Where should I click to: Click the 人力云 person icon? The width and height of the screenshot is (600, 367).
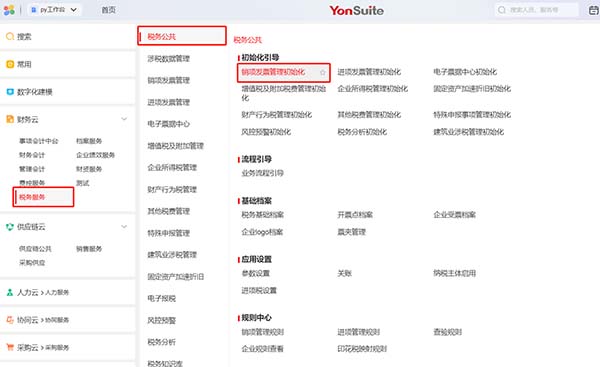pos(10,292)
